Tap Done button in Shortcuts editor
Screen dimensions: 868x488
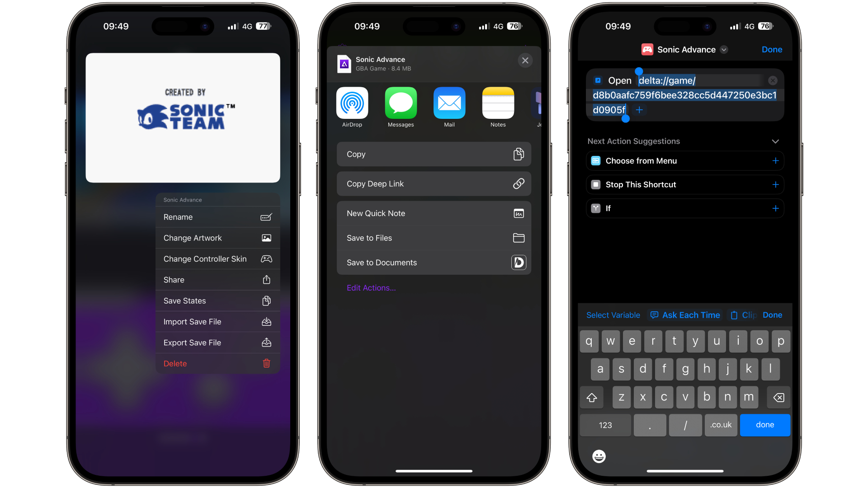pyautogui.click(x=772, y=49)
